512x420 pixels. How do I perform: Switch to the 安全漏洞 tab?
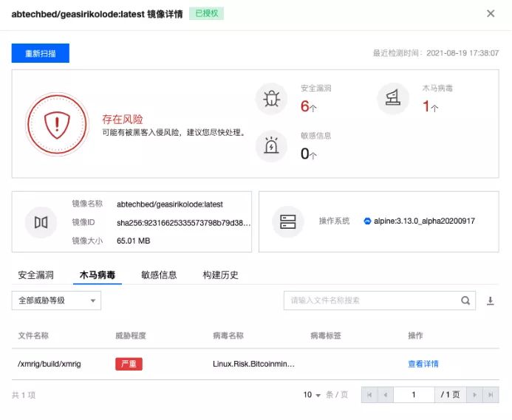pyautogui.click(x=36, y=275)
